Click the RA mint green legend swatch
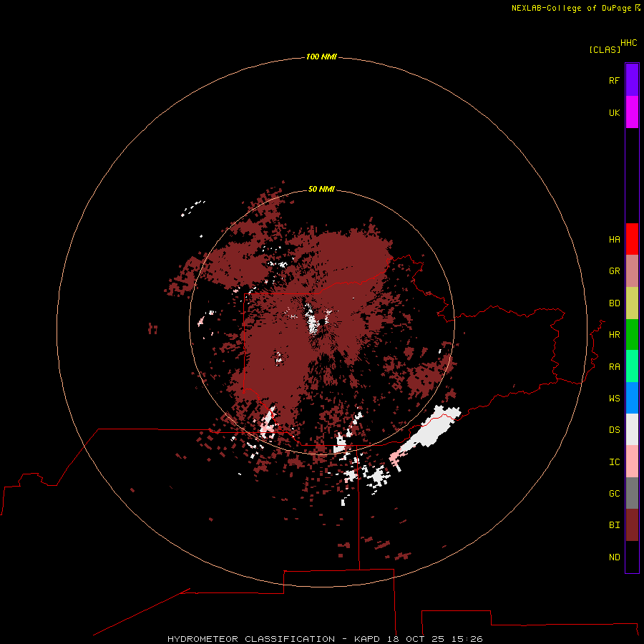The height and width of the screenshot is (644, 644). coord(632,366)
